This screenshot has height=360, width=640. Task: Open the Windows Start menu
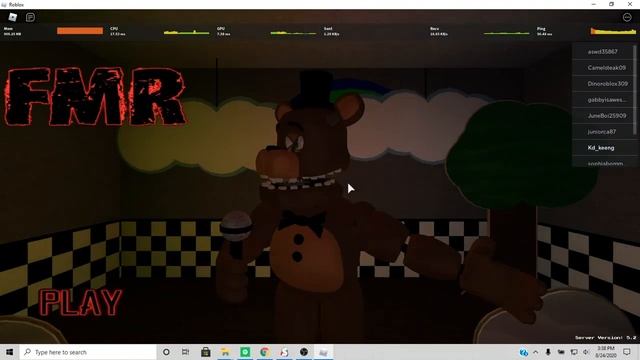[9, 352]
